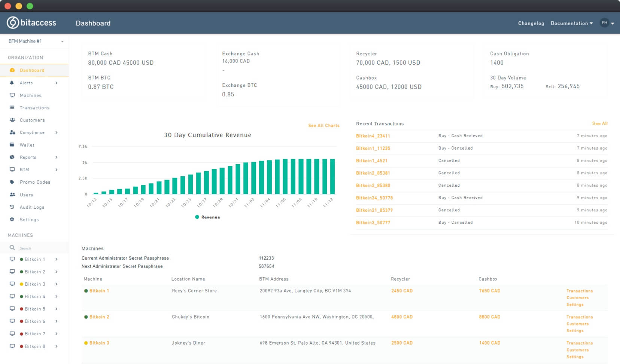Open the Alerts bell icon in sidebar
Screen dimensions: 620x364
click(12, 83)
